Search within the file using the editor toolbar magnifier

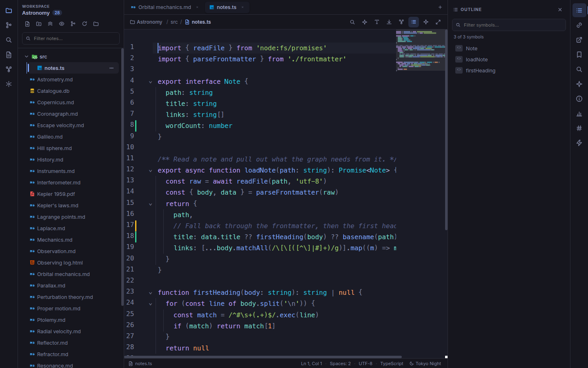pos(352,22)
